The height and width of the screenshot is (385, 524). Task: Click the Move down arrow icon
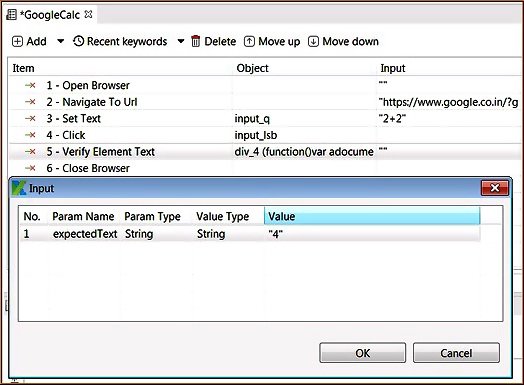coord(313,42)
